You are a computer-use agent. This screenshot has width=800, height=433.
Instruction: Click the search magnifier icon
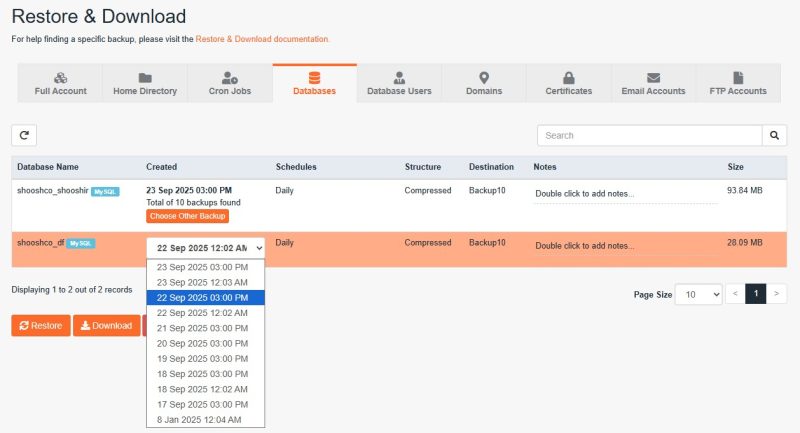(774, 136)
